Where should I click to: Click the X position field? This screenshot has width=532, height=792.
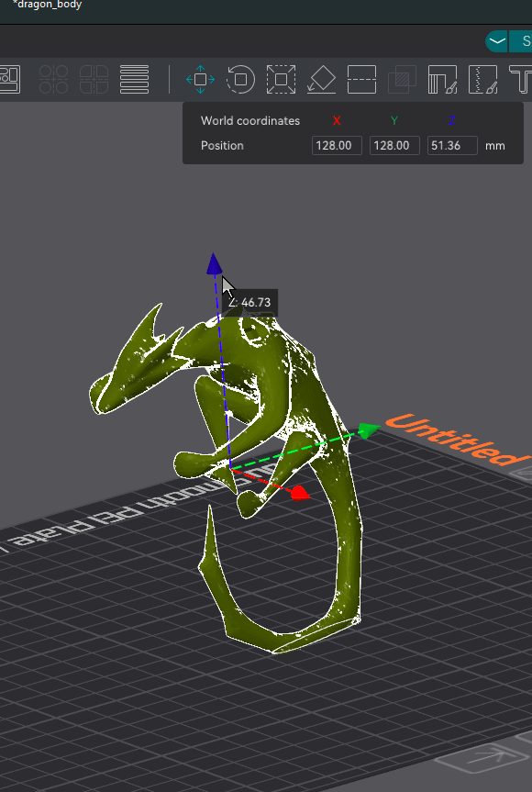337,146
